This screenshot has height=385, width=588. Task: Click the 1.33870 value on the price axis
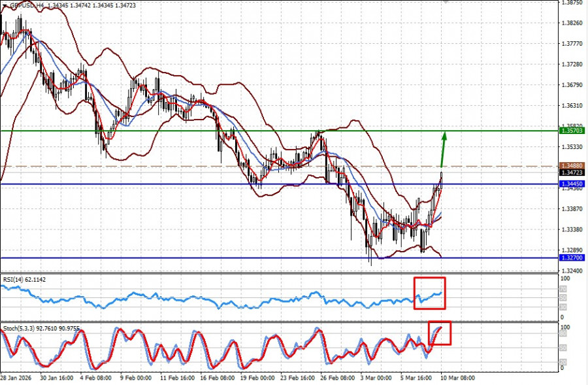pos(572,209)
